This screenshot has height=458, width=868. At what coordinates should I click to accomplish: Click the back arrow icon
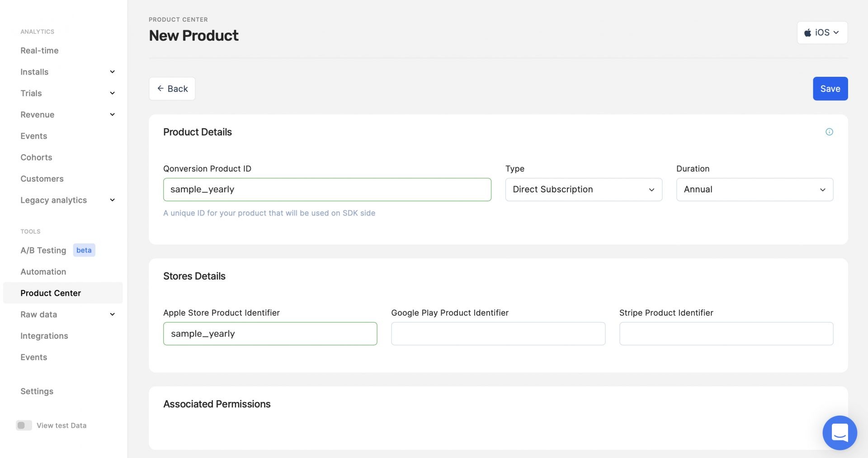point(161,89)
